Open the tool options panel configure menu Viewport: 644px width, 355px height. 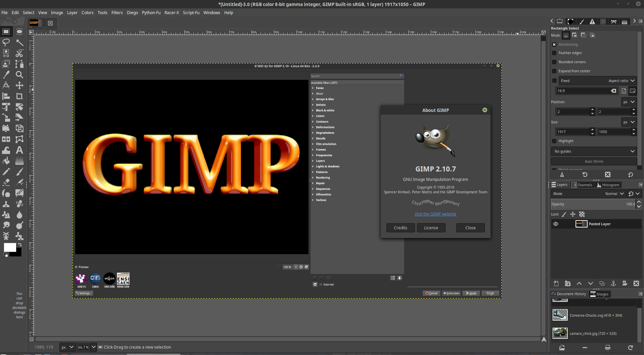click(x=640, y=21)
